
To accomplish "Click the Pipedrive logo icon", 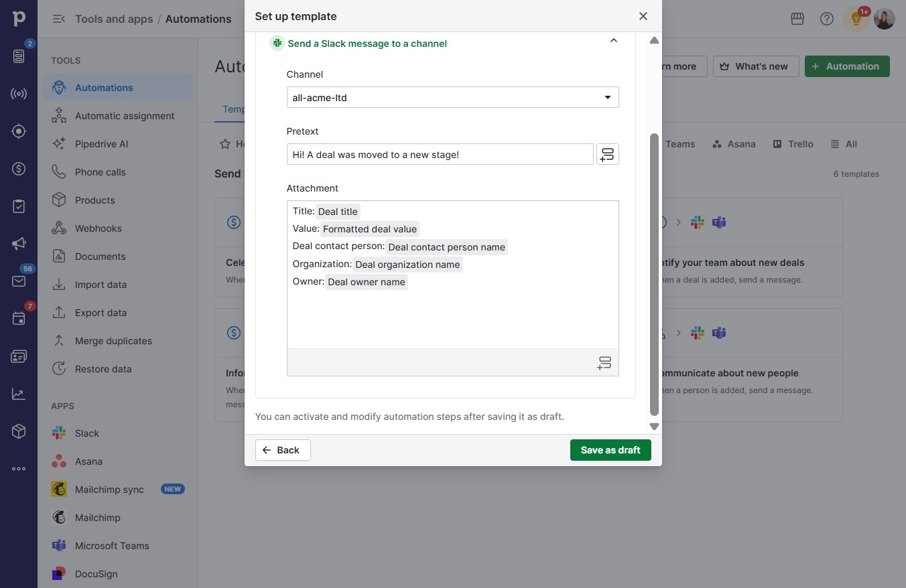I will coord(19,19).
